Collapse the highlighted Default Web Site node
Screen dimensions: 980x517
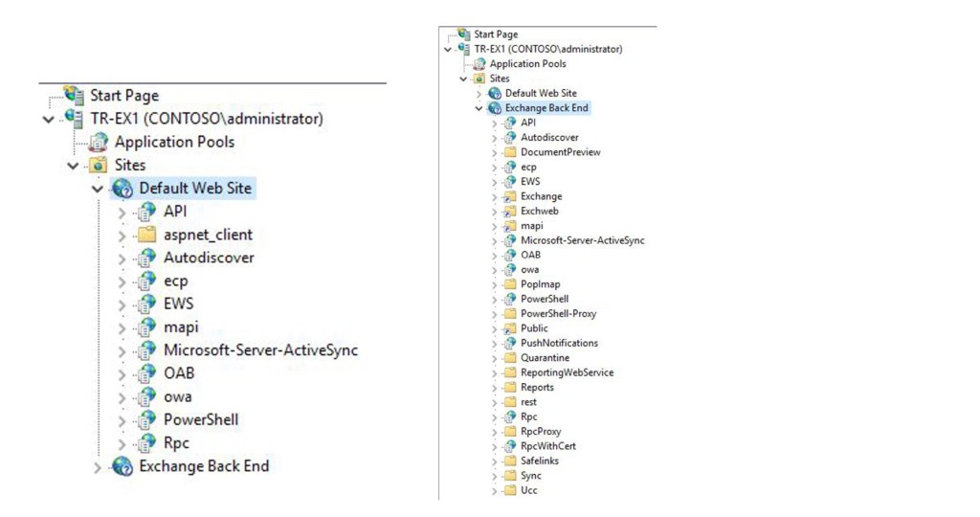coord(97,189)
